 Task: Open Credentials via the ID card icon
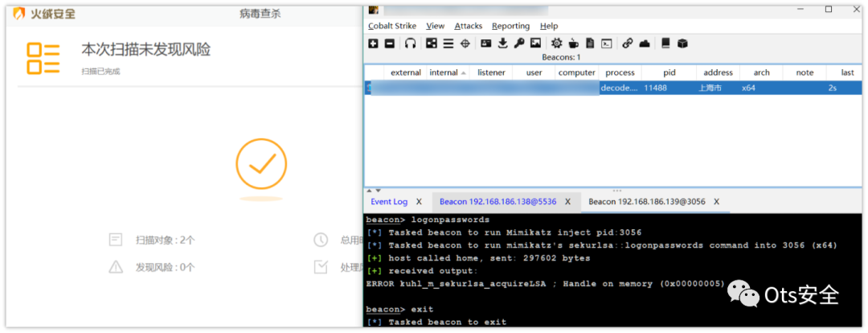[486, 43]
